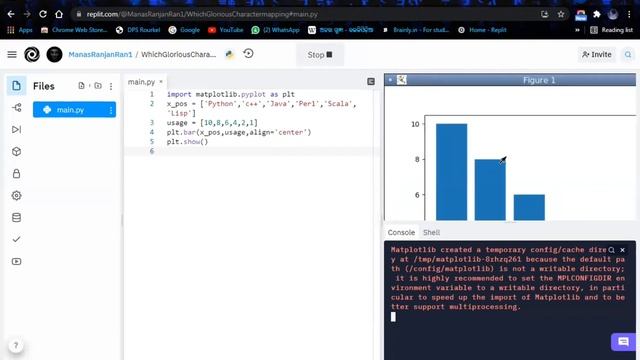Open the search icon in the Replit header
This screenshot has width=640, height=360.
(x=628, y=54)
